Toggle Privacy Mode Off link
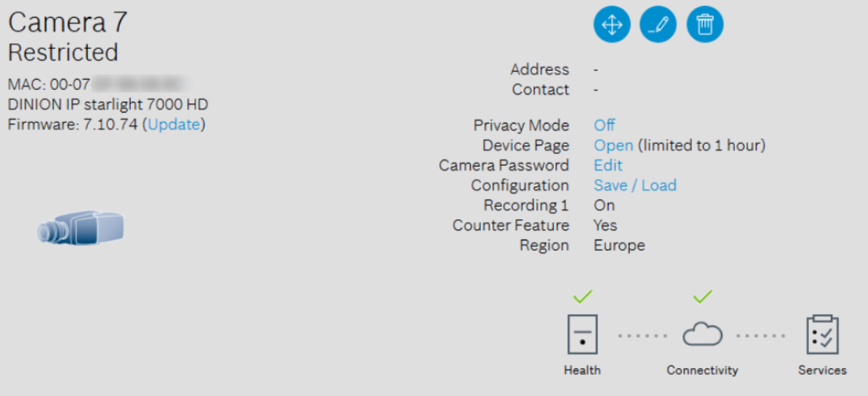This screenshot has height=396, width=868. 604,125
